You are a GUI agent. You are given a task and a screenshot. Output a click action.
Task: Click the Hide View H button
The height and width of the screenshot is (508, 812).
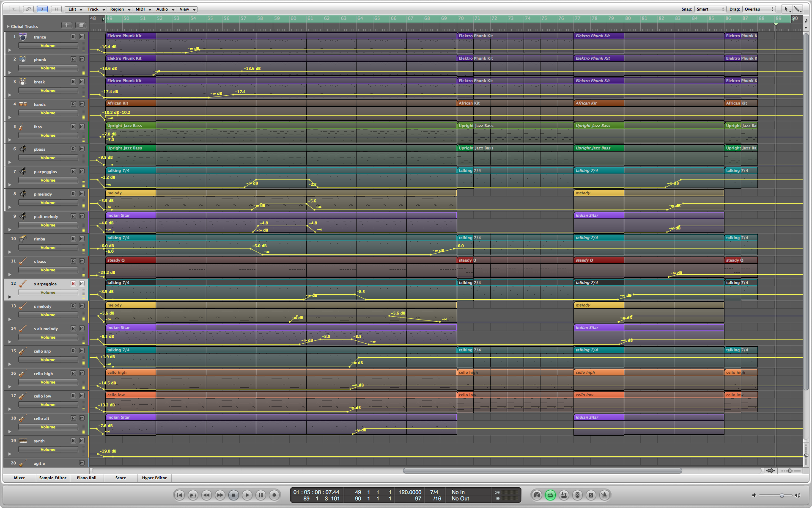pos(56,9)
